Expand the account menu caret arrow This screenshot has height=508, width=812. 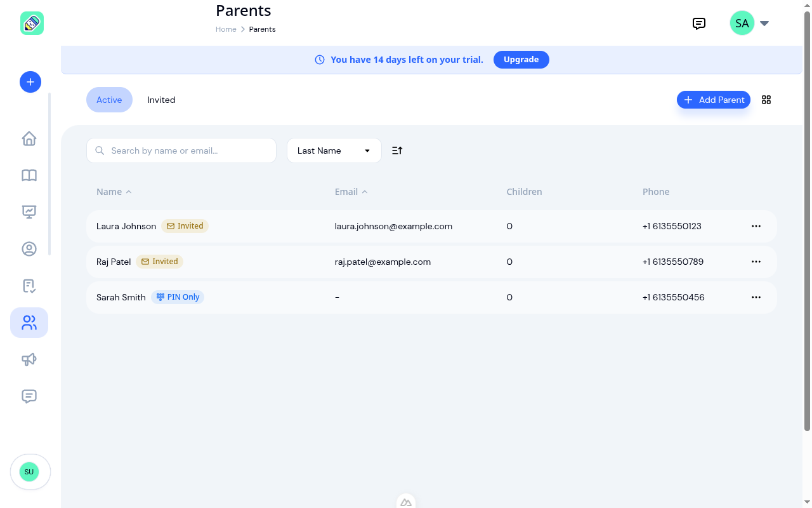[x=764, y=23]
